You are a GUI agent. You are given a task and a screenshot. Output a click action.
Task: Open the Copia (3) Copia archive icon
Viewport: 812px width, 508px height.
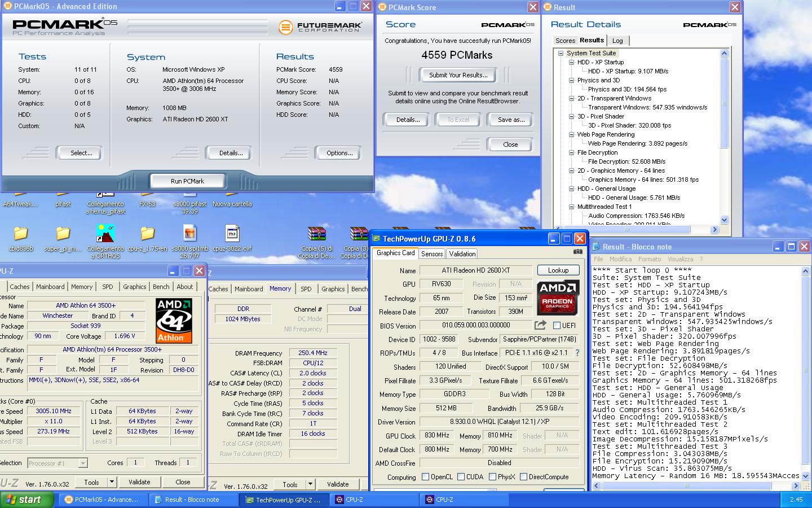click(x=359, y=234)
